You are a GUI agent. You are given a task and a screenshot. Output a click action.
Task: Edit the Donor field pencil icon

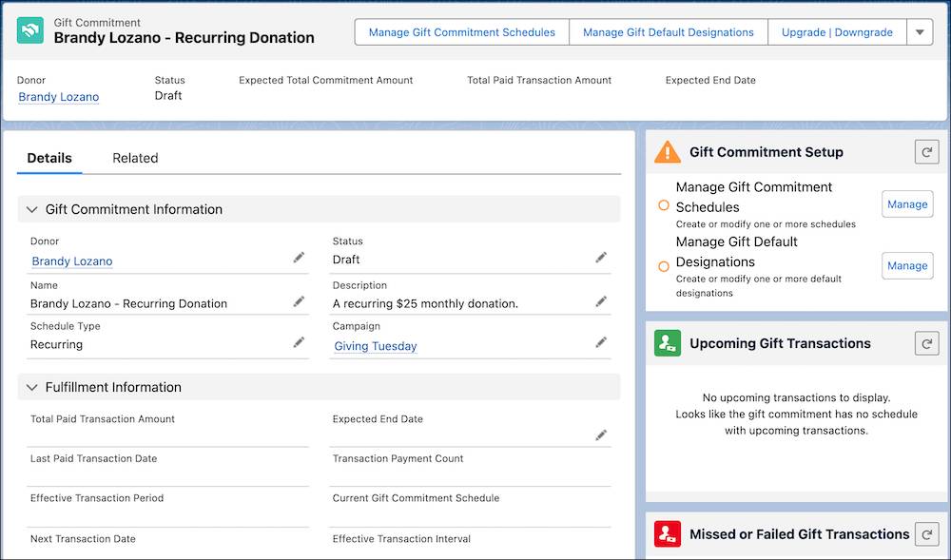tap(299, 259)
